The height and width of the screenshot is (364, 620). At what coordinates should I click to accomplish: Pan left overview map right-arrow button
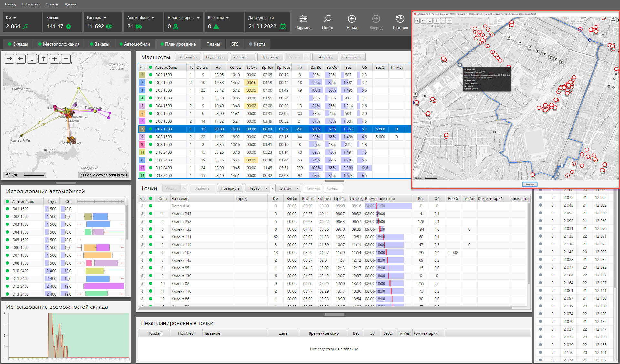9,59
